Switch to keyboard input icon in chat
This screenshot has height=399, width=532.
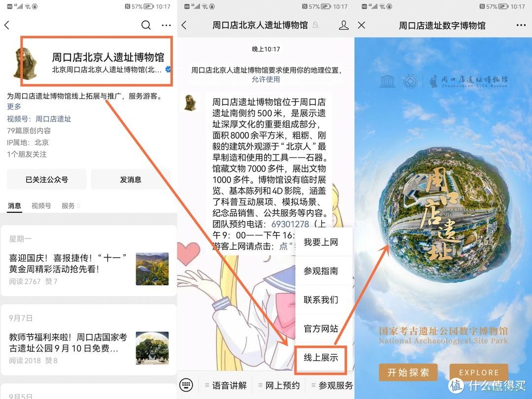(x=186, y=385)
